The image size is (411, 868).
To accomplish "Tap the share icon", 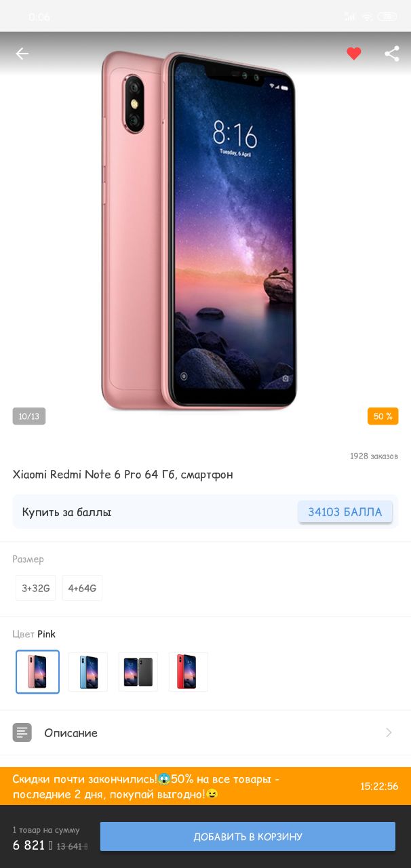I will pos(392,54).
